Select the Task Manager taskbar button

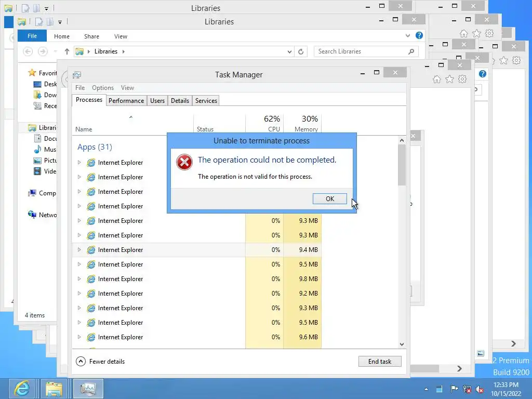88,389
